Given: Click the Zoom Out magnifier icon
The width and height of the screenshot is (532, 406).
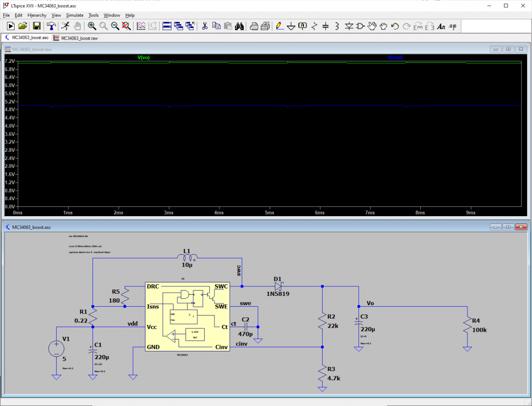Looking at the screenshot, I should tap(115, 26).
